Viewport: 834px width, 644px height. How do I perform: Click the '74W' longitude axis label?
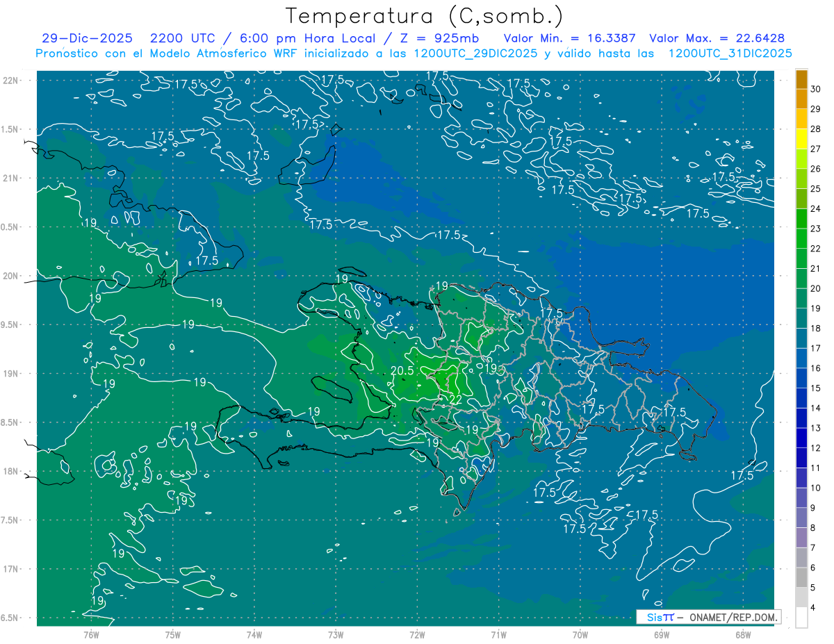tap(254, 634)
